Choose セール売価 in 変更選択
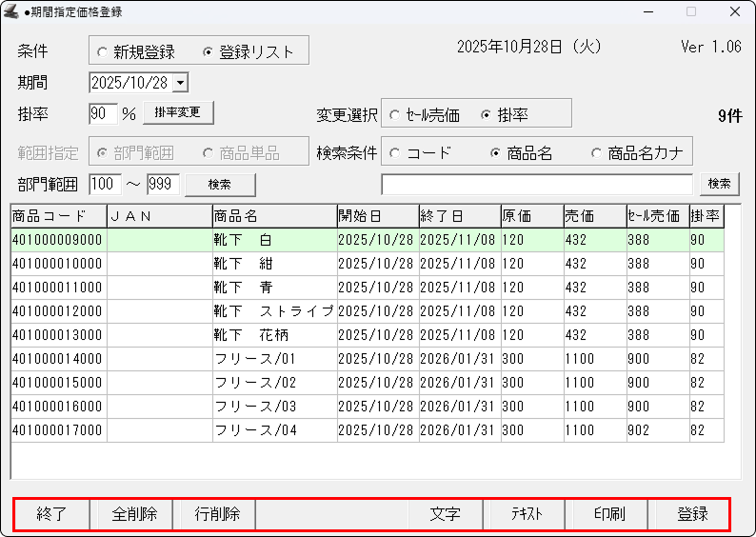 coord(394,115)
